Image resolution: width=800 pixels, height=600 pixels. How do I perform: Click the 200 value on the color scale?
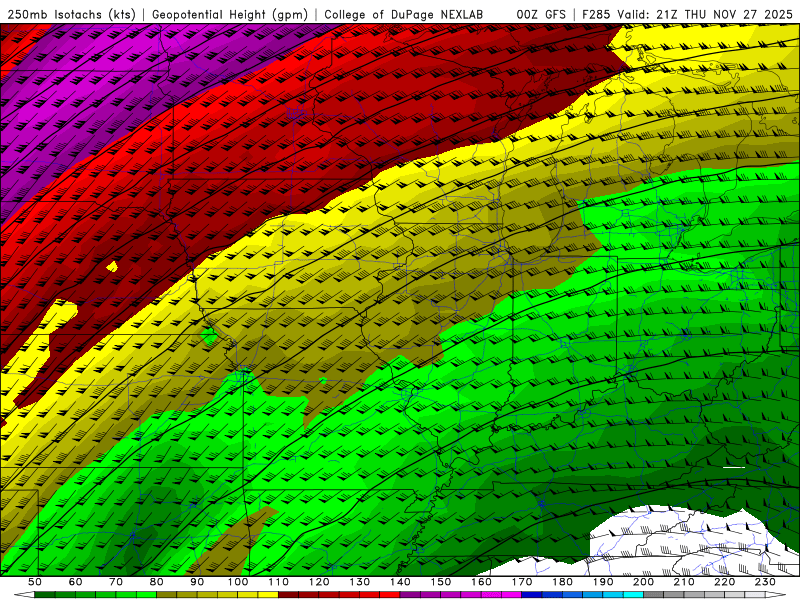tap(643, 582)
